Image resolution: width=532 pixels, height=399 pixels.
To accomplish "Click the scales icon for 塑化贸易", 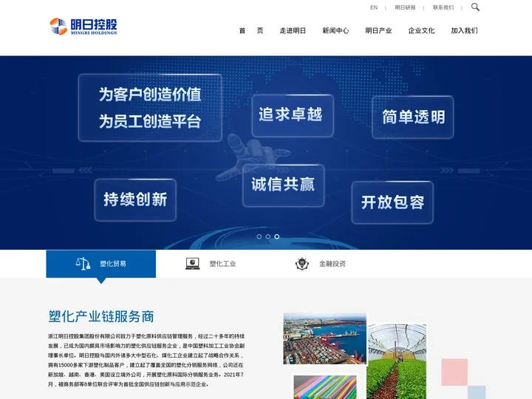I will tap(83, 263).
